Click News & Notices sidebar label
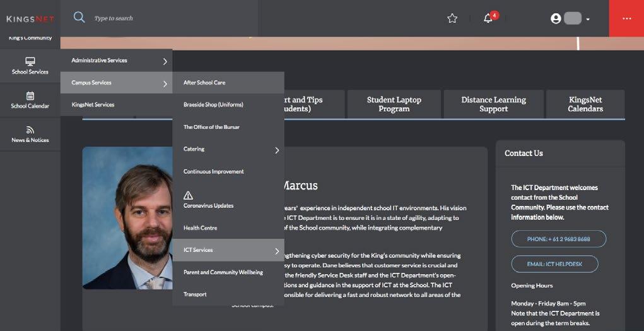This screenshot has height=331, width=644. point(30,140)
